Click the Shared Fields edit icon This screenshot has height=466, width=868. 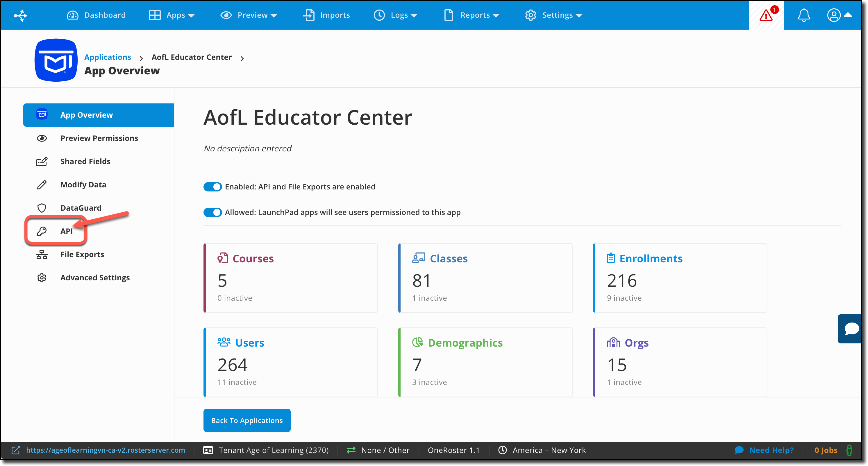42,162
